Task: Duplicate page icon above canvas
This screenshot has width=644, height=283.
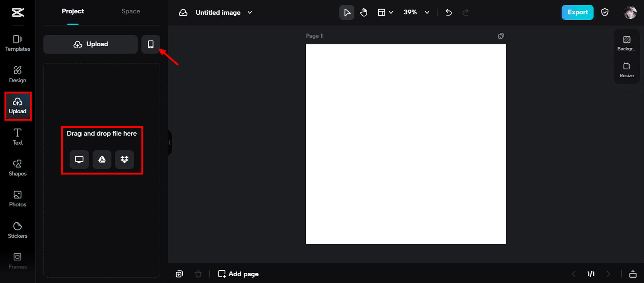Action: (x=501, y=36)
